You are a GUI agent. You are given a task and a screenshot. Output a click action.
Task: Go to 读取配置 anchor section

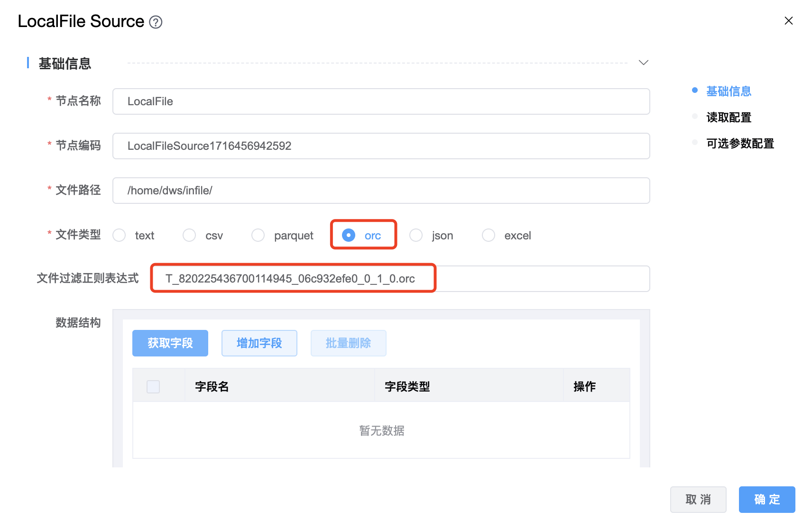click(729, 117)
